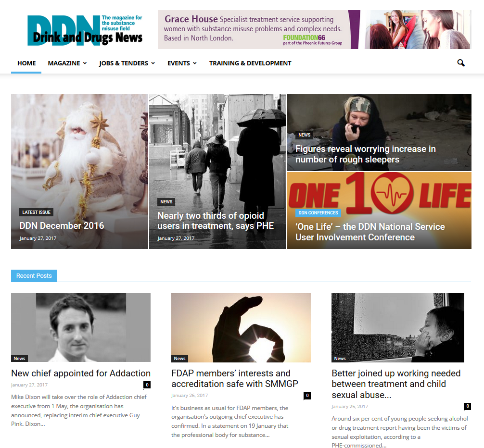The height and width of the screenshot is (448, 484).
Task: Open Training & Development menu item
Action: click(x=250, y=63)
